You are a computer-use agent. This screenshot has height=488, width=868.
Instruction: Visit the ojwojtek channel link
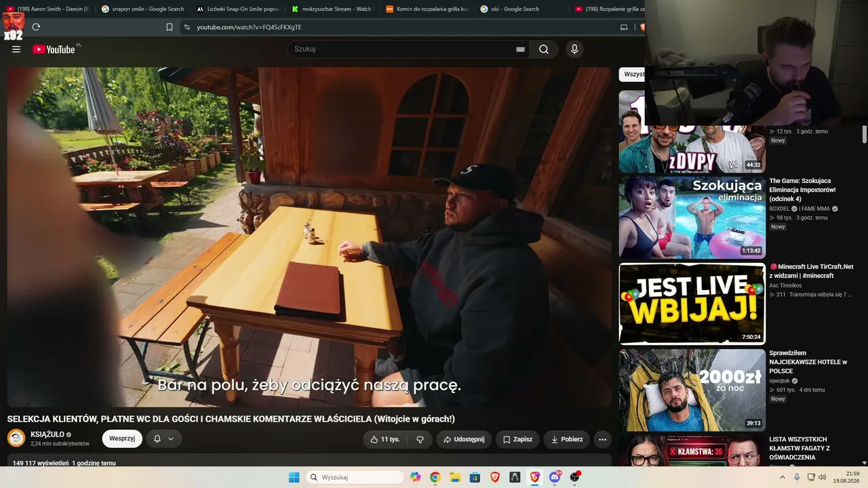779,381
